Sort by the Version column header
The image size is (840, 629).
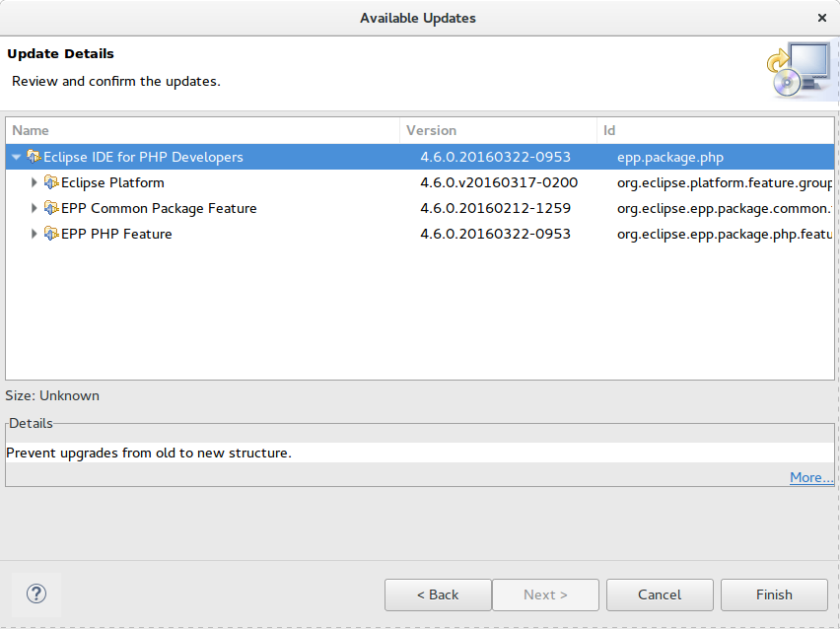(x=498, y=131)
